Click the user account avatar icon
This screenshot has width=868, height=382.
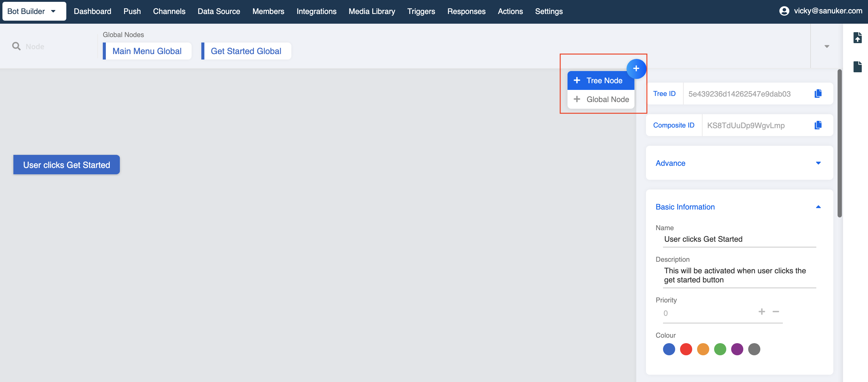click(x=784, y=11)
